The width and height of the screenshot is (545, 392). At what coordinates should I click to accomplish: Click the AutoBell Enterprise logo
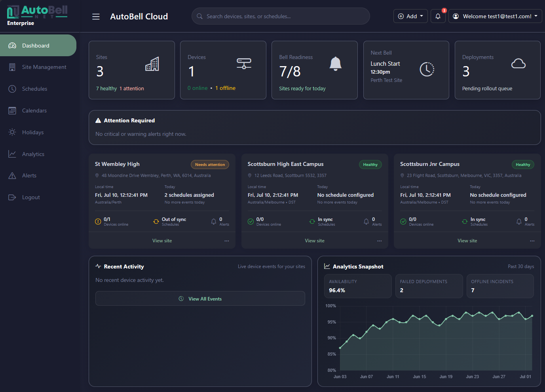click(x=37, y=16)
